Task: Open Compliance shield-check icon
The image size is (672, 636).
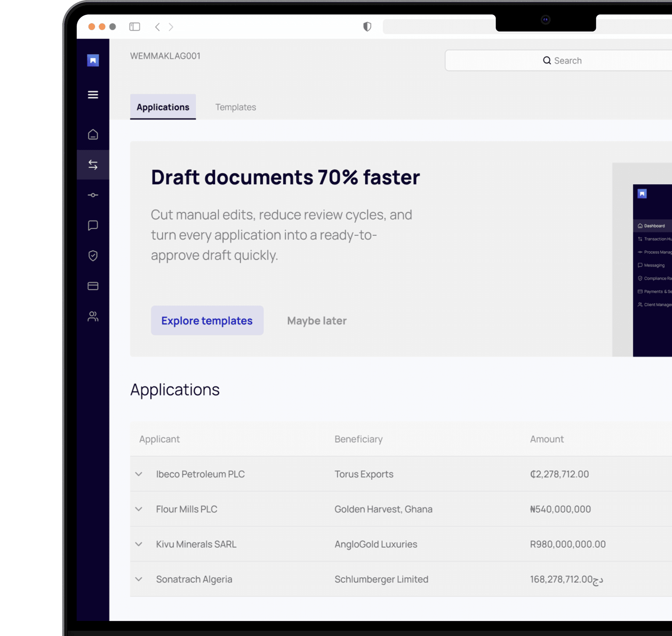Action: pos(93,256)
